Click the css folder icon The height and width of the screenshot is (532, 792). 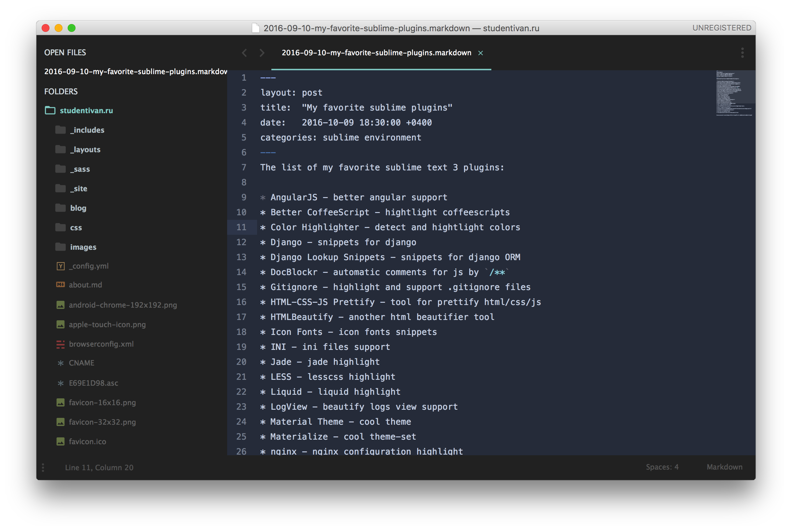(61, 227)
